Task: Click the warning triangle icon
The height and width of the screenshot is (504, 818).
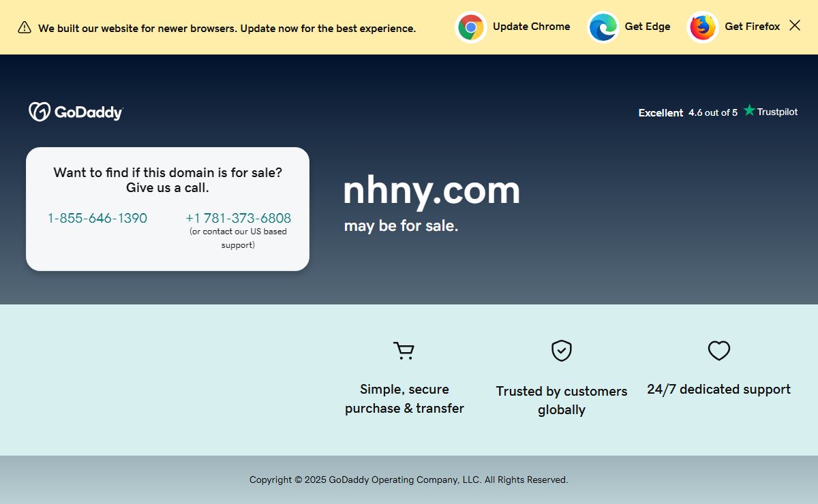Action: coord(25,27)
